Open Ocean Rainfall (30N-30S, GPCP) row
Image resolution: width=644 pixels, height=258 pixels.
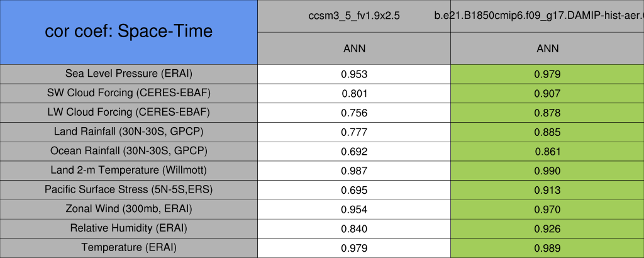pos(129,152)
